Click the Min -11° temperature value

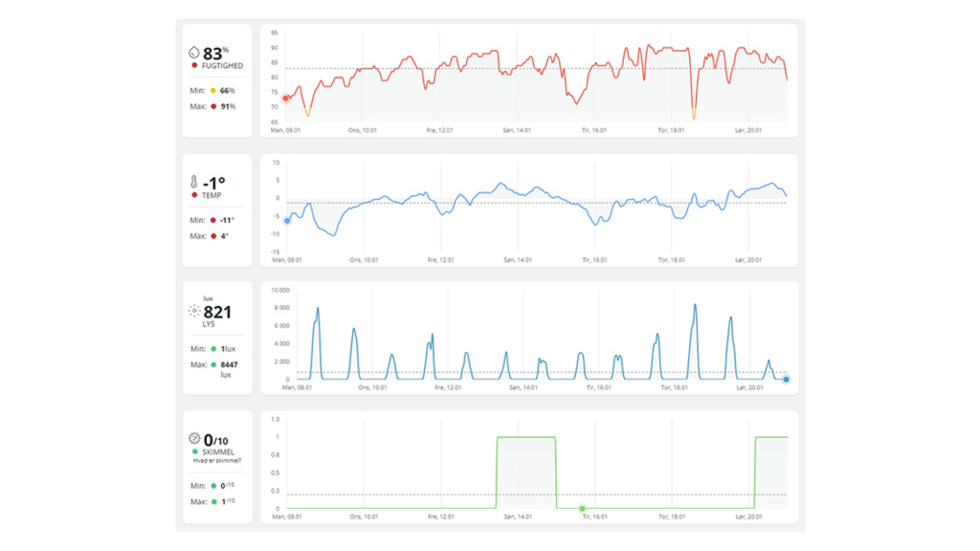click(x=226, y=220)
